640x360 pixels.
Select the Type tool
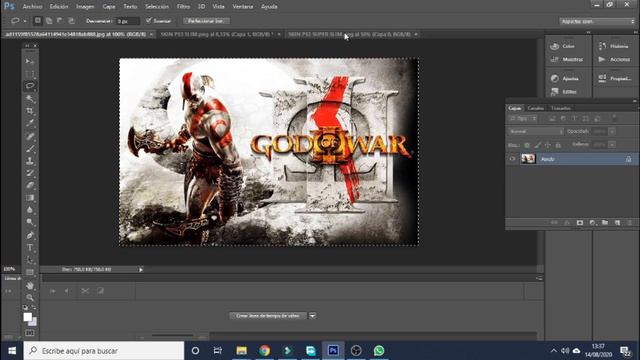click(x=30, y=248)
